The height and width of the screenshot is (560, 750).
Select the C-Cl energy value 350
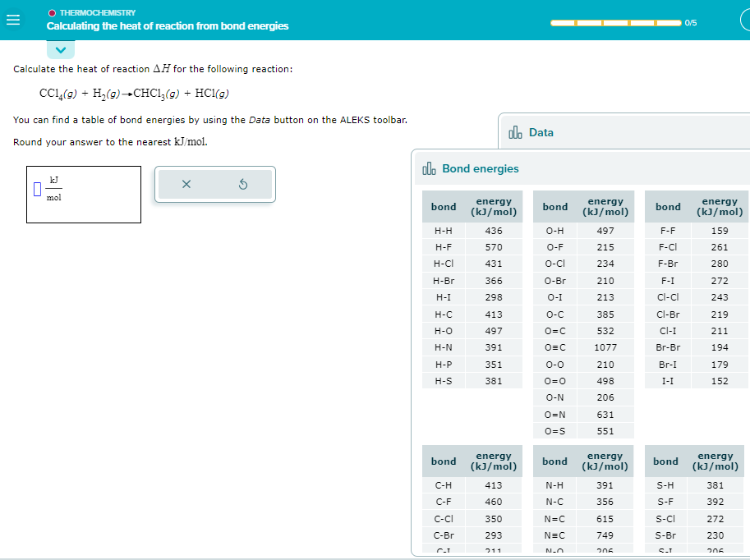494,519
